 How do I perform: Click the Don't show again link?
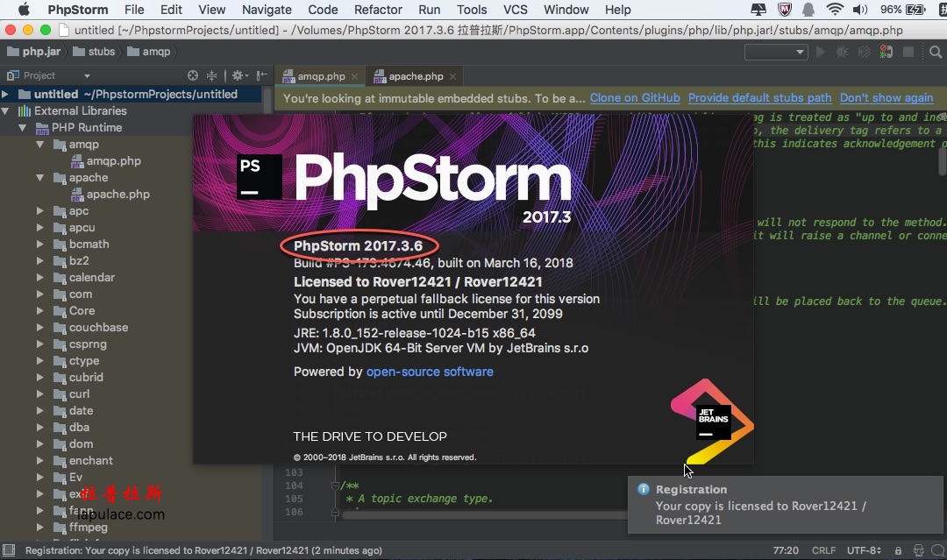[886, 98]
